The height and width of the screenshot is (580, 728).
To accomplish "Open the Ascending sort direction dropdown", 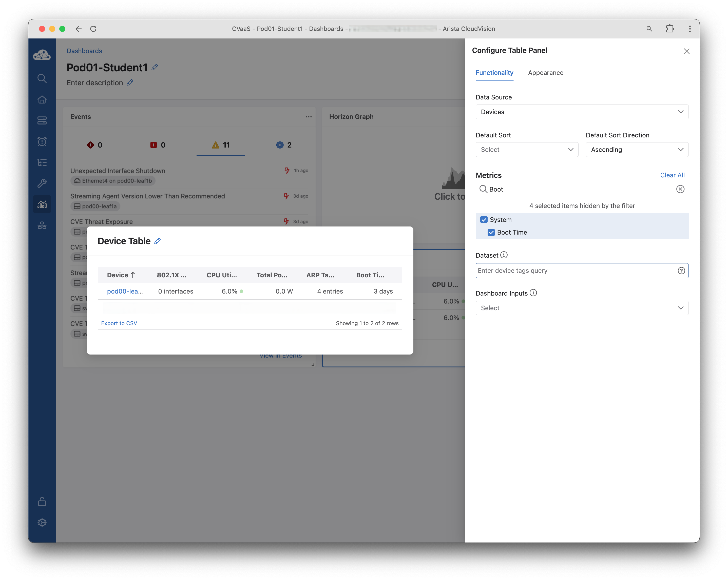I will pyautogui.click(x=637, y=150).
